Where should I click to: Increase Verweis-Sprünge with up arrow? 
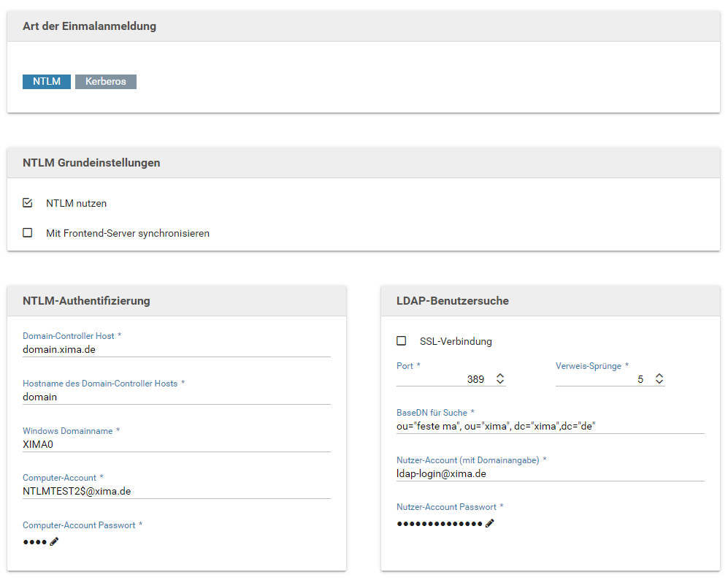(x=659, y=376)
